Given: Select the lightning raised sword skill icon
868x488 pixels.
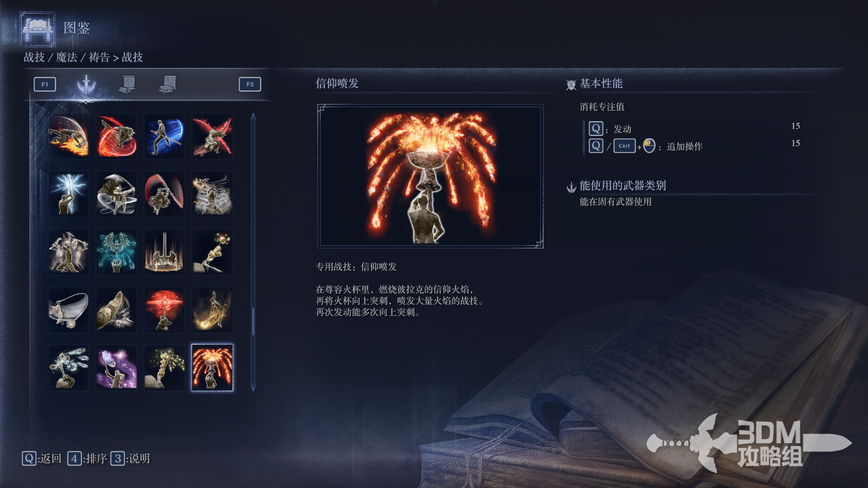Looking at the screenshot, I should tap(69, 194).
